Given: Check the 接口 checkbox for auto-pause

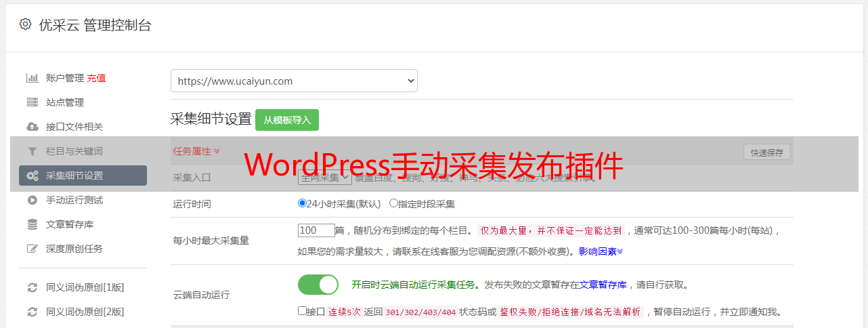Looking at the screenshot, I should 302,311.
